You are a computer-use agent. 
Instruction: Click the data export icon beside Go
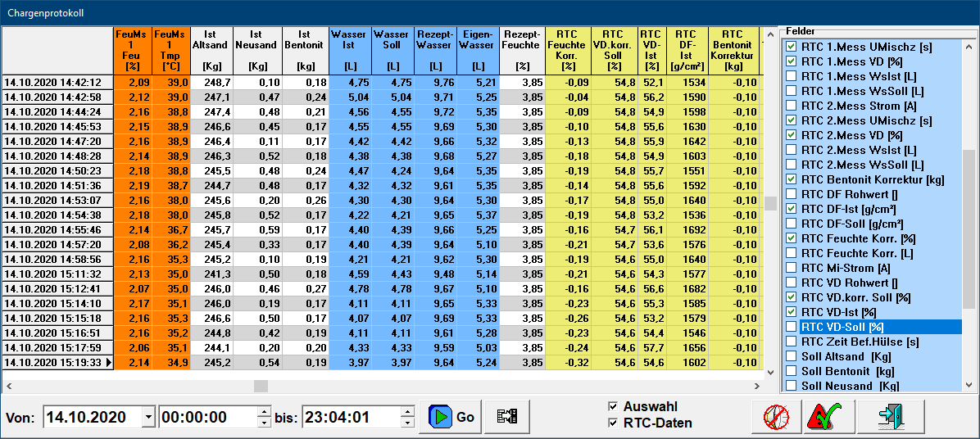coord(507,417)
